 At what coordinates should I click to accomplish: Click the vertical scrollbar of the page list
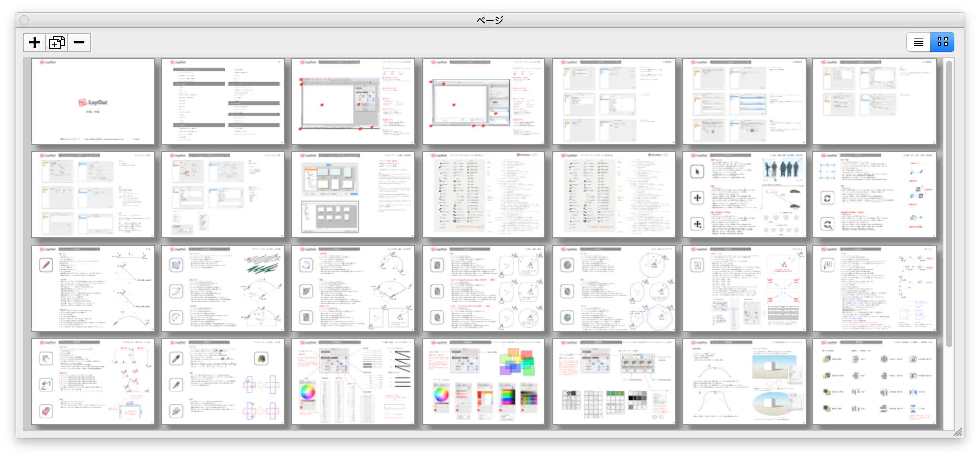click(x=949, y=202)
